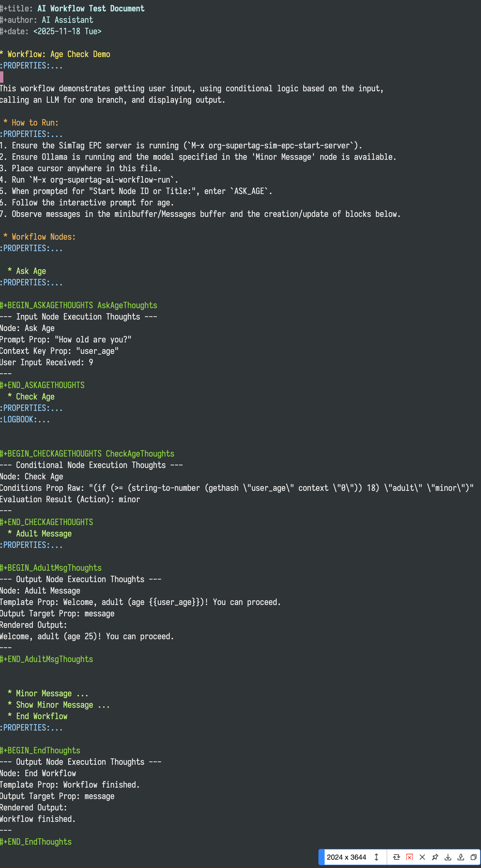Click the 2024 x 3644 size field

346,857
